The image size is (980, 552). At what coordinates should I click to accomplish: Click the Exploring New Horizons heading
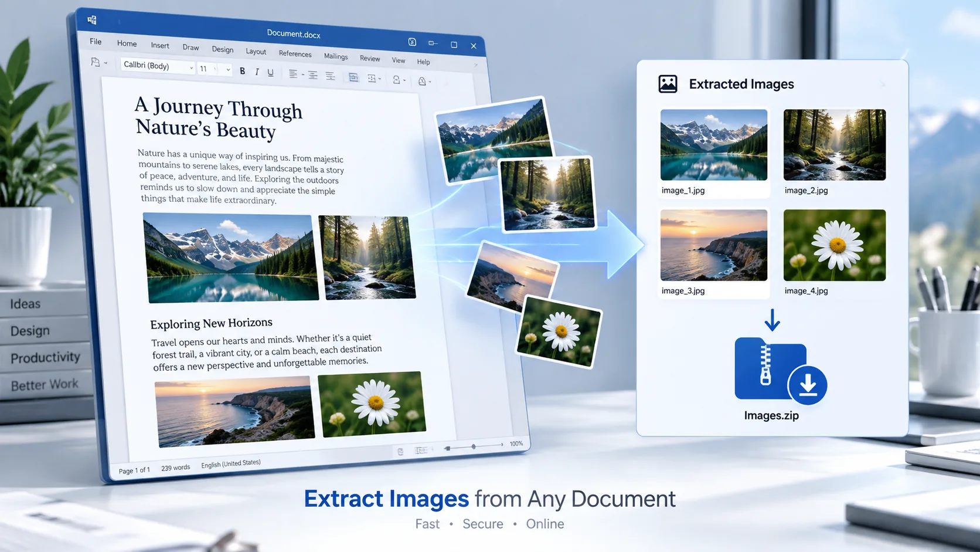tap(211, 323)
